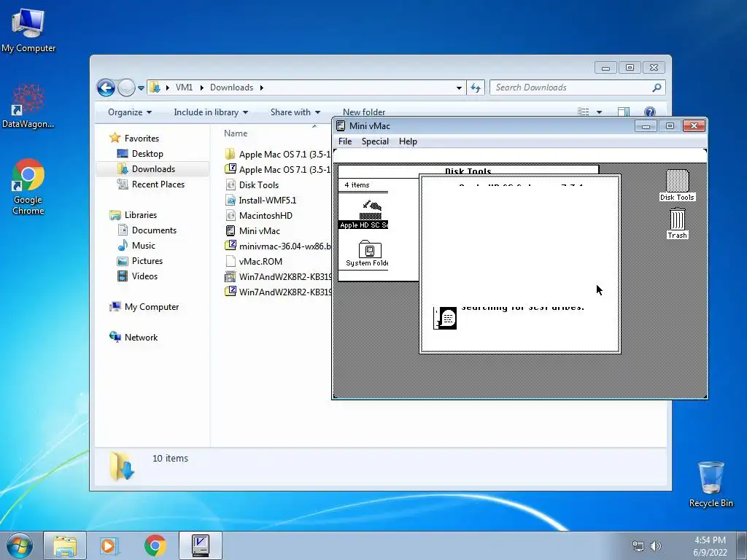Open the Pictures library
Screen dimensions: 747x560
pyautogui.click(x=147, y=261)
